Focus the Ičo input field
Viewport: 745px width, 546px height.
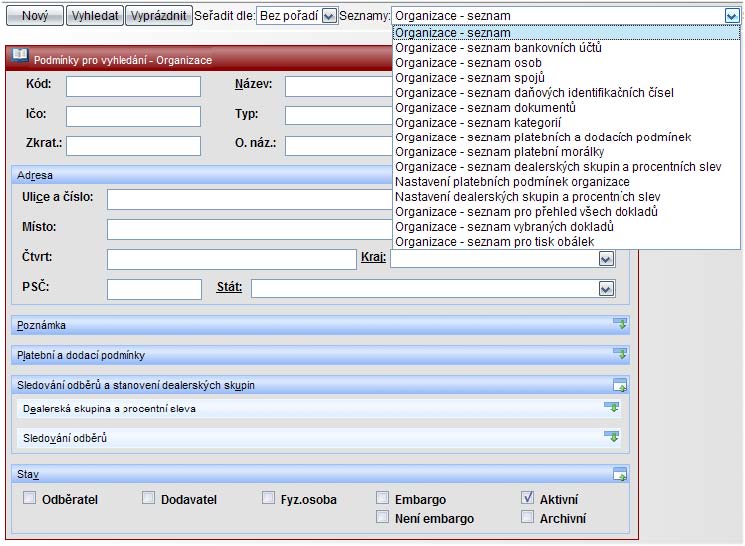click(134, 116)
